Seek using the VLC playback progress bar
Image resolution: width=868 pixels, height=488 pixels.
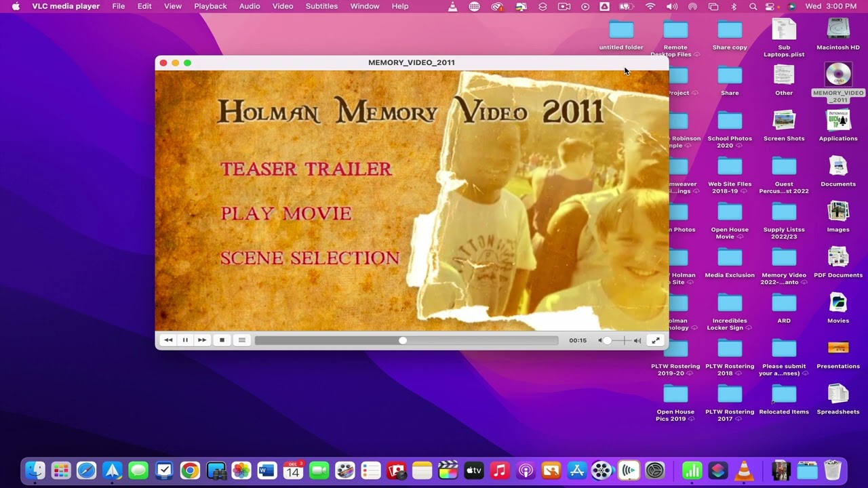point(406,340)
